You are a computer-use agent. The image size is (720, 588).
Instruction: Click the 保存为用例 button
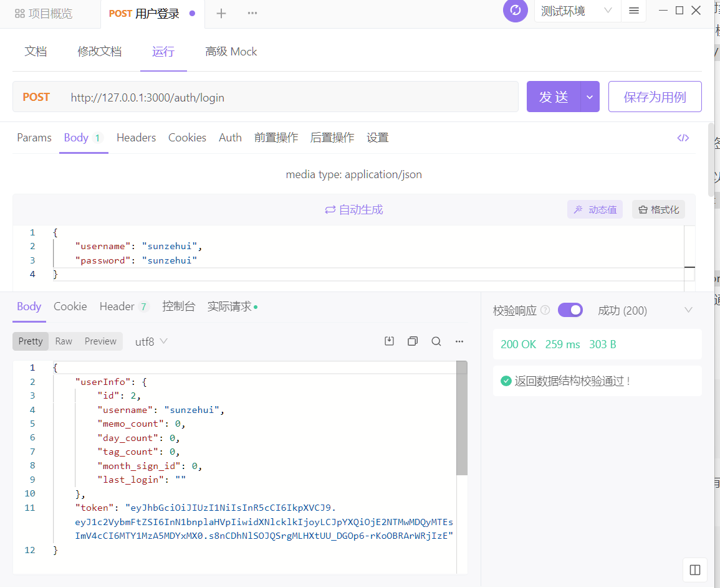point(655,97)
